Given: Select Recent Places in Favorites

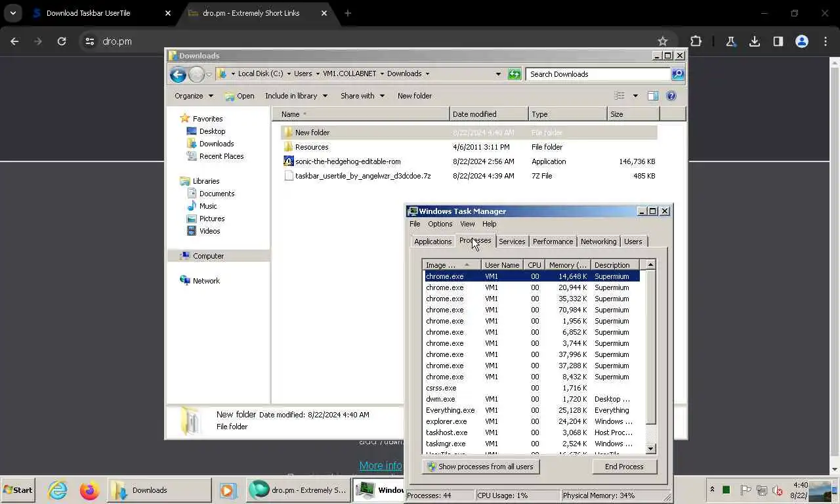Looking at the screenshot, I should coord(221,156).
